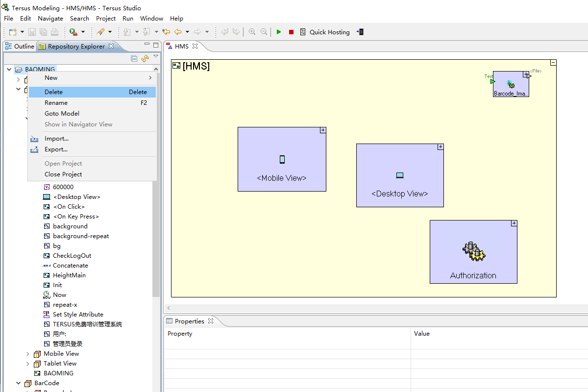Choose Export... in the context menu
The width and height of the screenshot is (588, 392).
coord(92,149)
